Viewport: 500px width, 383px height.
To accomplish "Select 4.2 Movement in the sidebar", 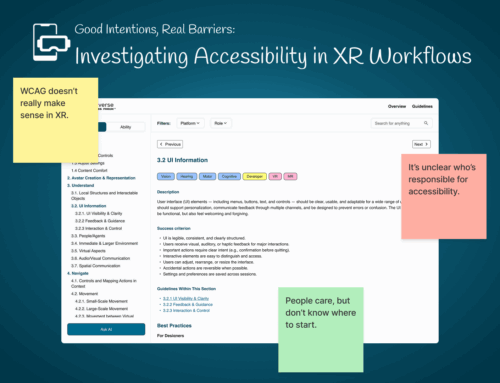I will pyautogui.click(x=84, y=294).
